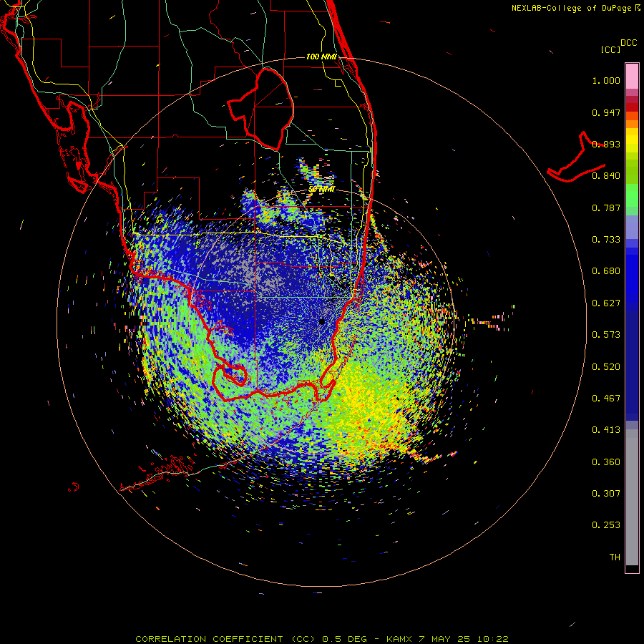Image resolution: width=644 pixels, height=644 pixels.
Task: Click the 0.787 scale value
Action: (606, 208)
